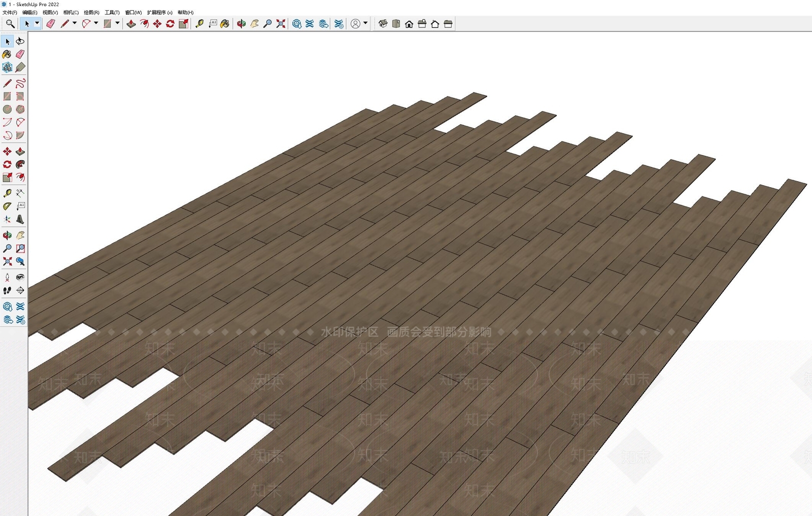Select the Look Around eye tool
812x516 pixels.
[20, 277]
